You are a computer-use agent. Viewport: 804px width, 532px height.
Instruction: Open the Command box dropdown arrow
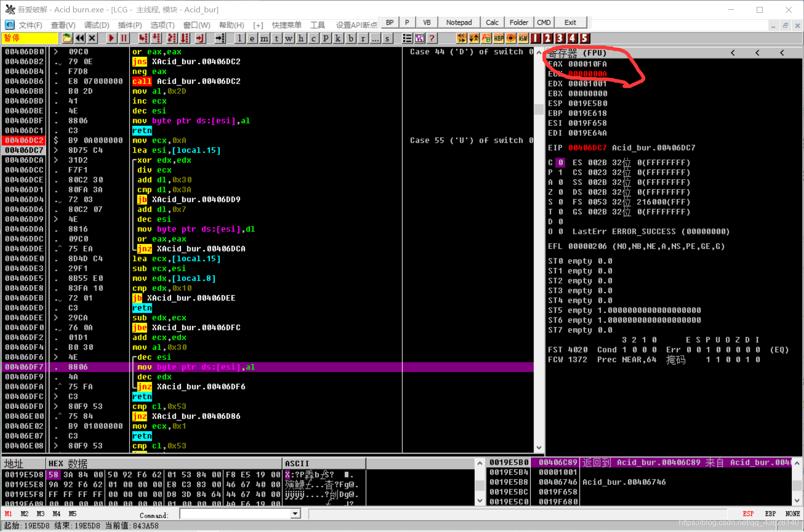point(295,514)
